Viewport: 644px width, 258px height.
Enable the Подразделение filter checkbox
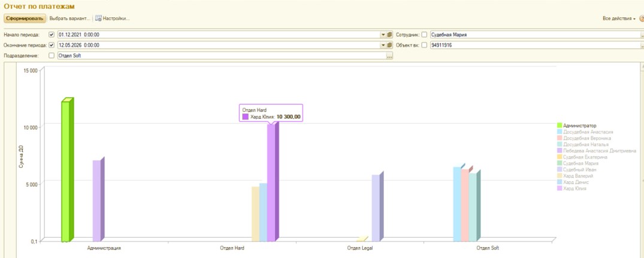pyautogui.click(x=52, y=56)
